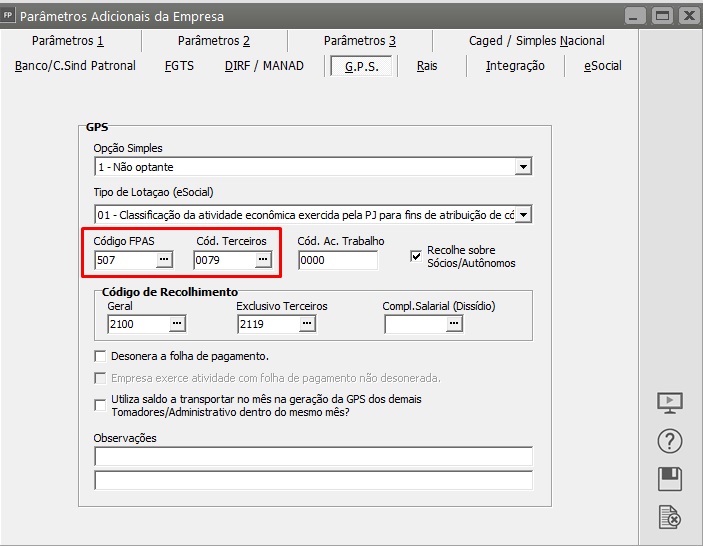Go to Caged / Simples Nacional tab
The width and height of the screenshot is (703, 546).
536,41
